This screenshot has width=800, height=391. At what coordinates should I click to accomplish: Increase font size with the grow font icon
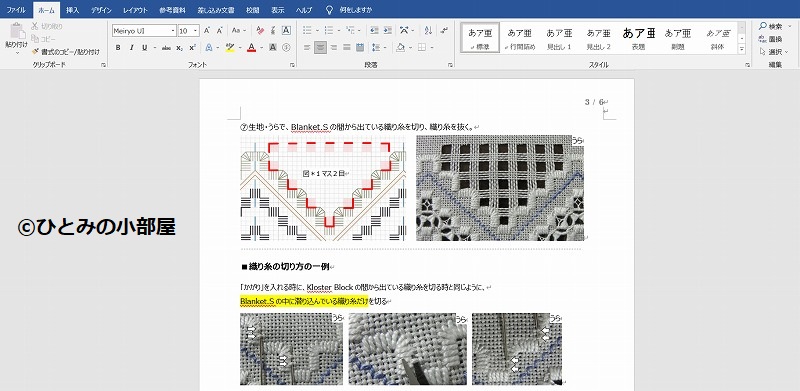pyautogui.click(x=207, y=31)
